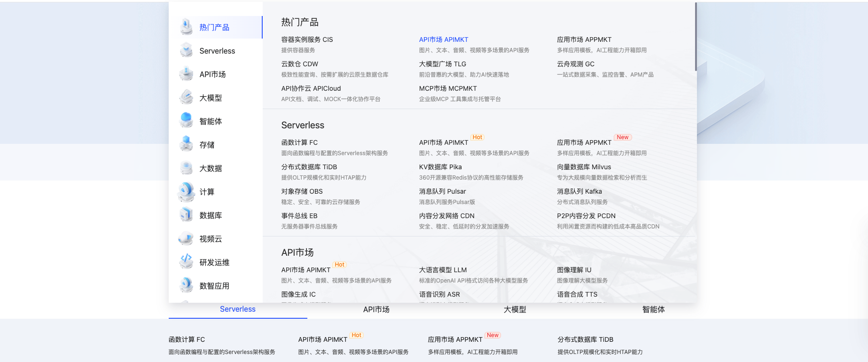Switch to the API市场 tab below the menu
This screenshot has height=362, width=868.
pos(376,309)
